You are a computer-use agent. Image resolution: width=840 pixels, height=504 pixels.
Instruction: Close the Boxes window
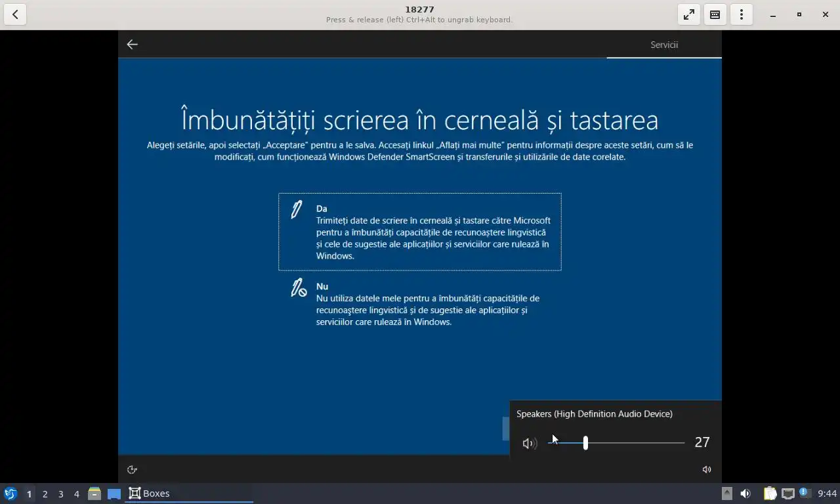(826, 14)
